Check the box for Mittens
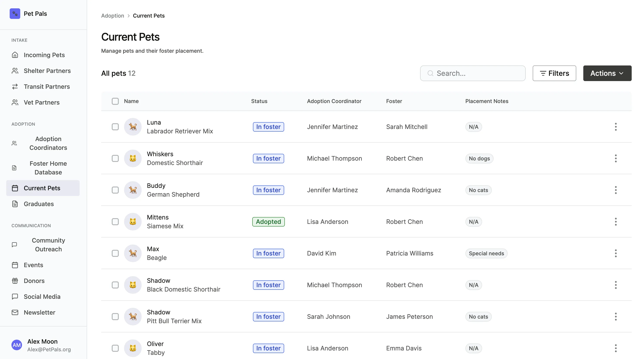Viewport: 644px width, 359px height. [115, 222]
